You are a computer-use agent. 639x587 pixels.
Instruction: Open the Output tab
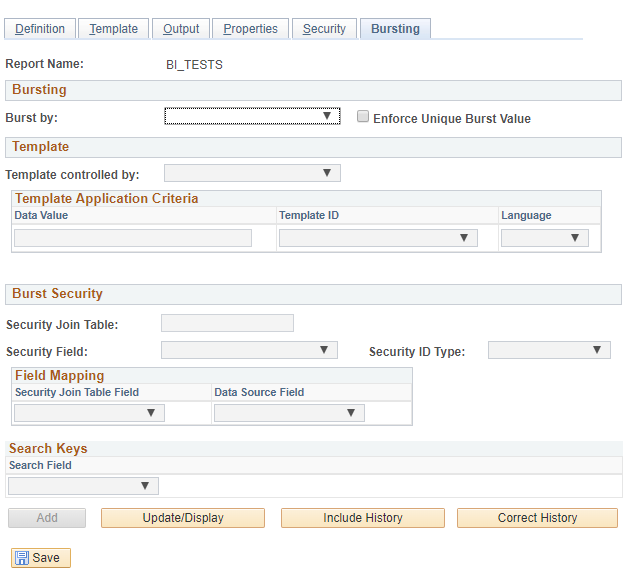[x=181, y=29]
